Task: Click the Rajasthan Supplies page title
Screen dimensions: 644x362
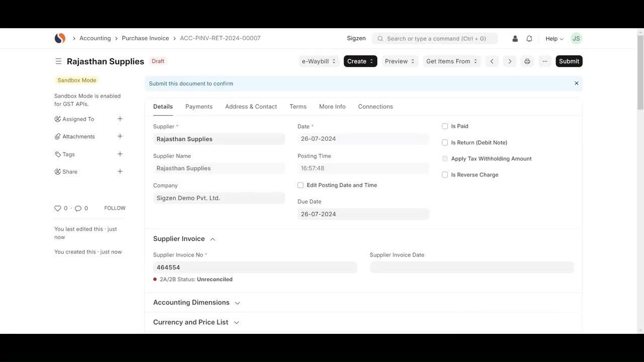Action: coord(106,61)
